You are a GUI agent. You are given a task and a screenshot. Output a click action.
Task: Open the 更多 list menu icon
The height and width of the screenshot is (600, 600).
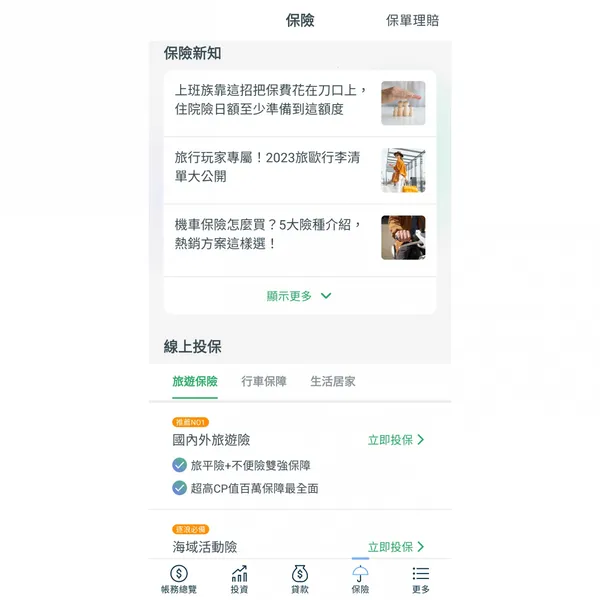pyautogui.click(x=421, y=574)
